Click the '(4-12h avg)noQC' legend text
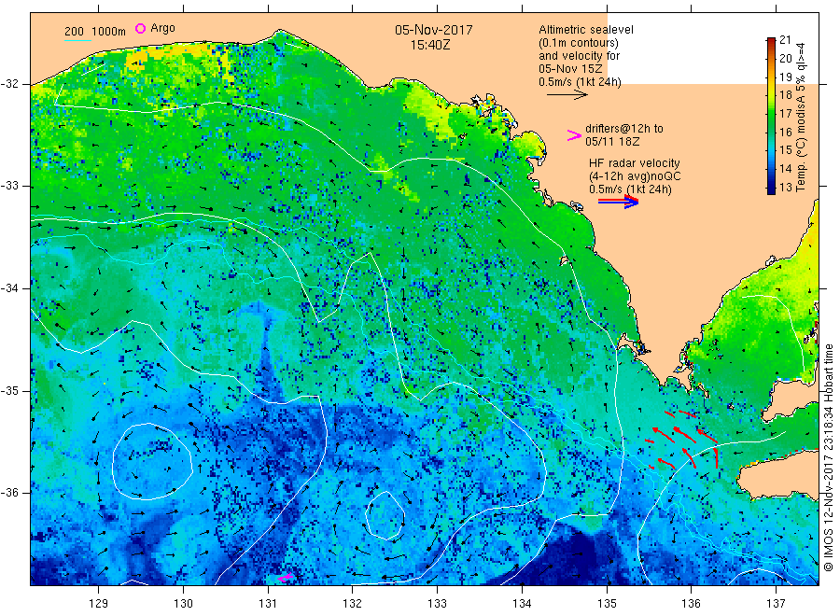The height and width of the screenshot is (616, 840). pos(635,176)
